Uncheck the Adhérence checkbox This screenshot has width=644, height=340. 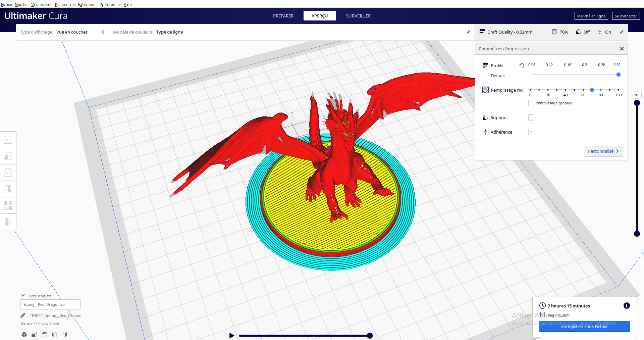click(x=531, y=132)
